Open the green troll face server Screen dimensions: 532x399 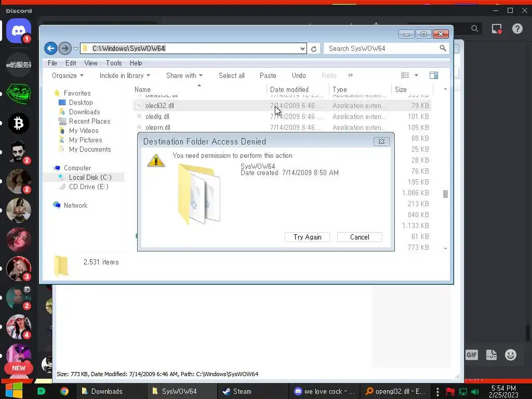coord(19,94)
